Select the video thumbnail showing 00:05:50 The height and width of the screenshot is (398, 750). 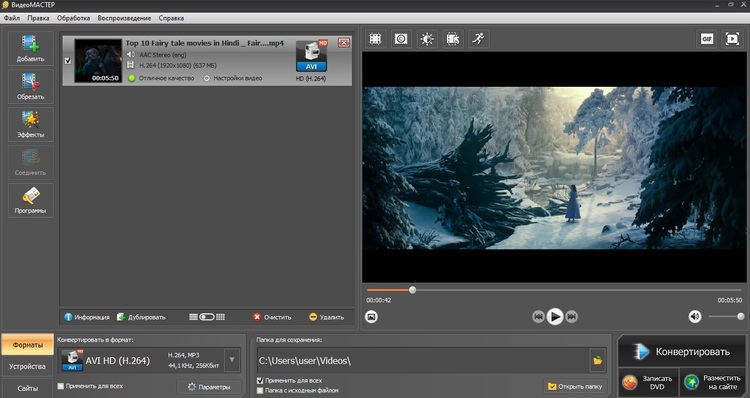tap(98, 61)
